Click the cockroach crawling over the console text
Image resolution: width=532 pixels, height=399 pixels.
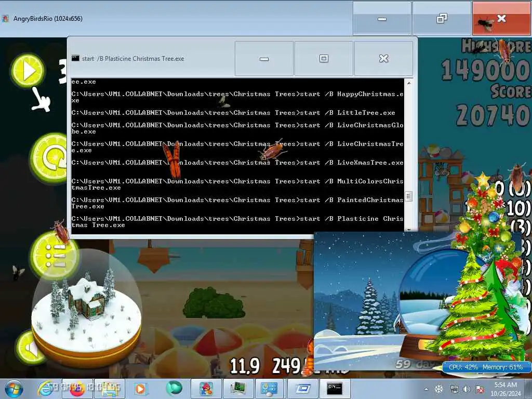point(272,151)
